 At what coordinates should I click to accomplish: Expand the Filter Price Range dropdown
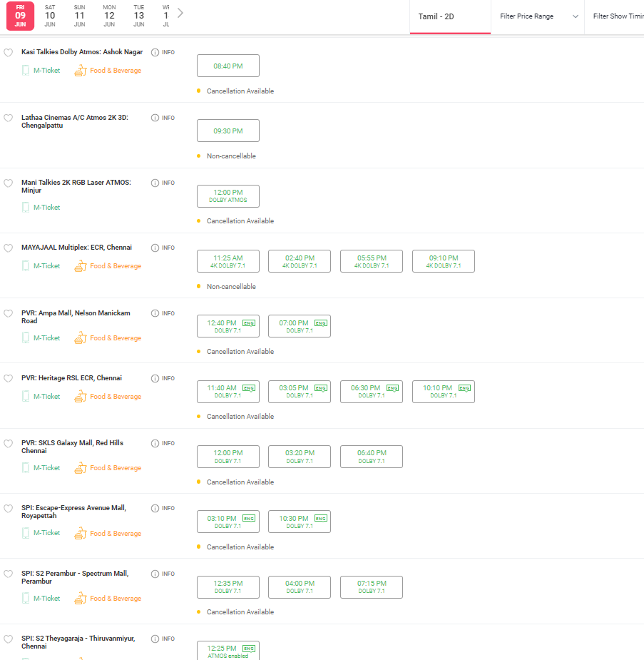point(538,16)
